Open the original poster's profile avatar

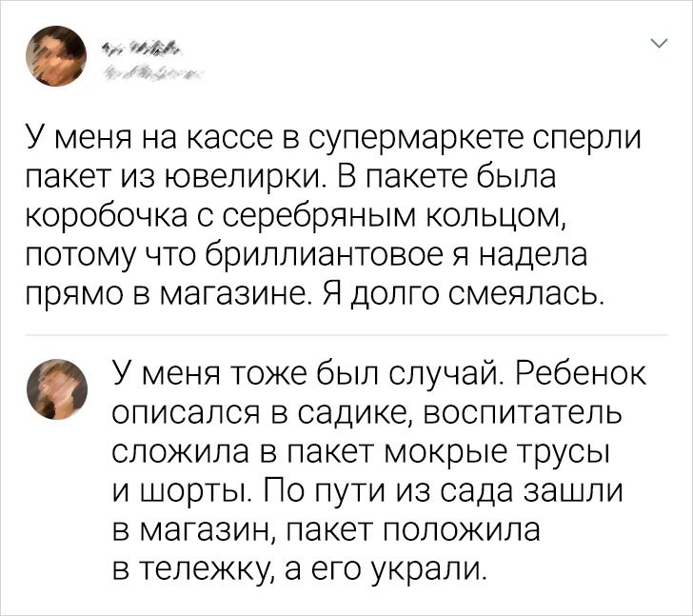click(55, 55)
